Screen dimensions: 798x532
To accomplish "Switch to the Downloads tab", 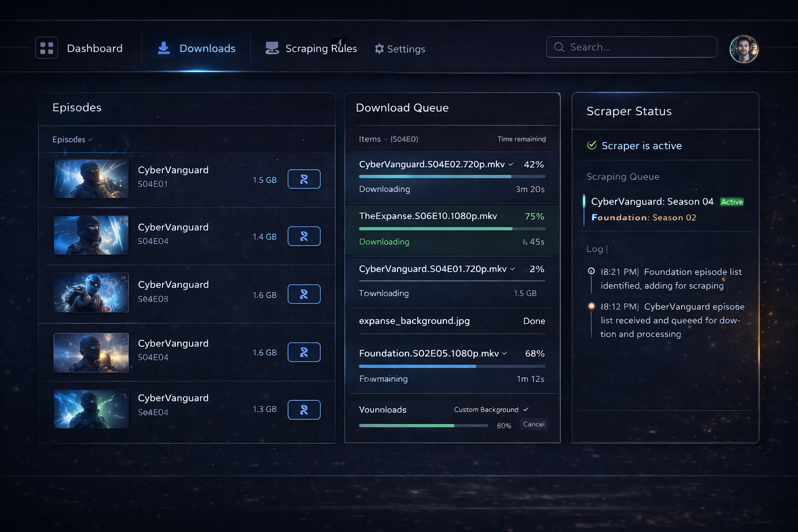I will 207,48.
